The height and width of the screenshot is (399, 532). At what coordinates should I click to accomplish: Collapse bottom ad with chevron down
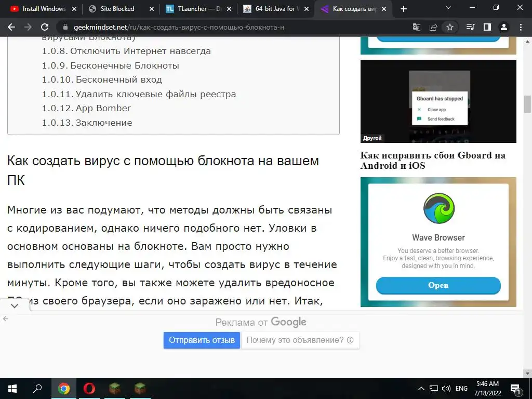(x=14, y=305)
